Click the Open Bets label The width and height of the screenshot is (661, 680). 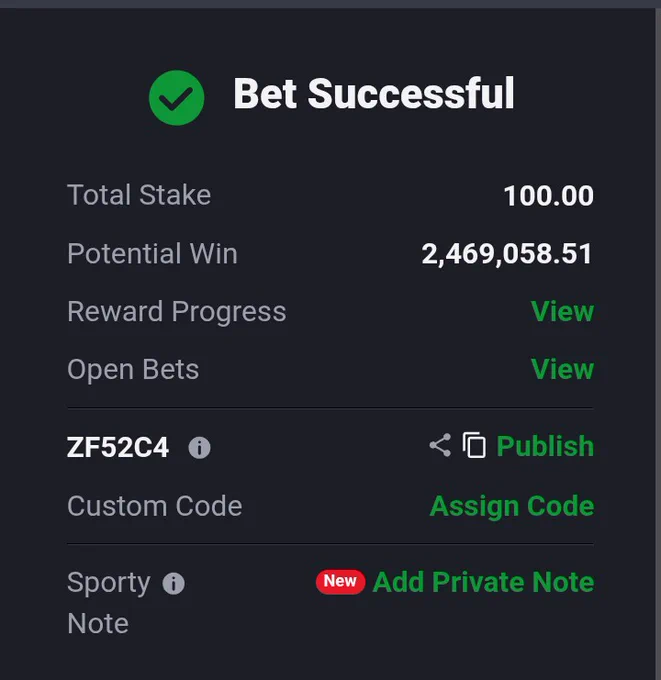point(133,370)
